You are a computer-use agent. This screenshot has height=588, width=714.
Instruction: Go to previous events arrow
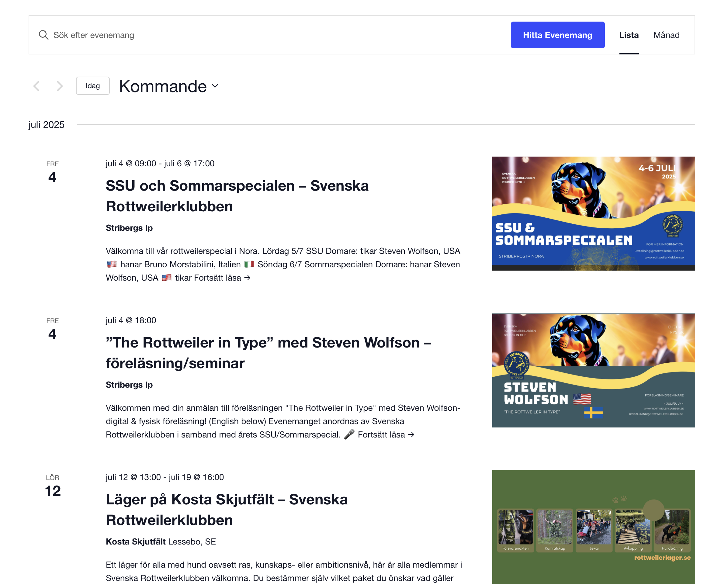[x=36, y=86]
